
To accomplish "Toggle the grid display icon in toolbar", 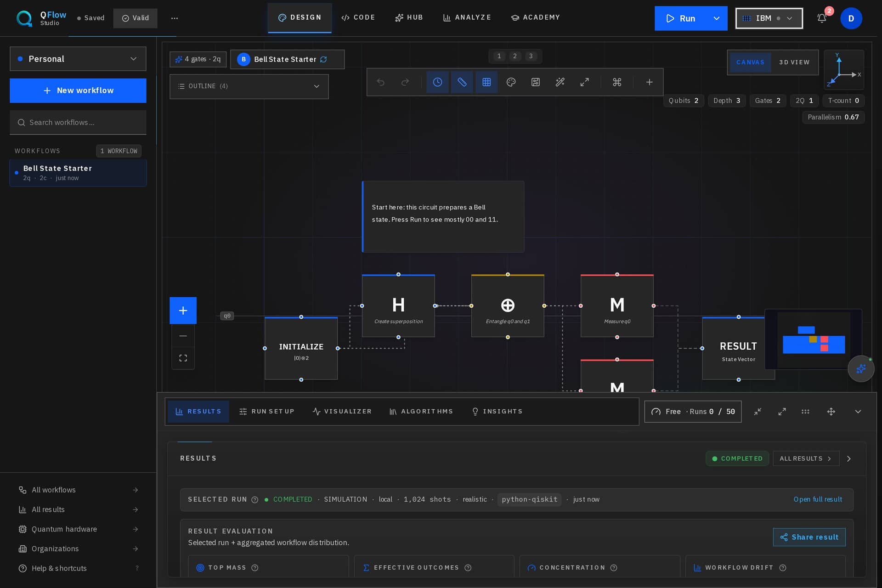I will 486,82.
